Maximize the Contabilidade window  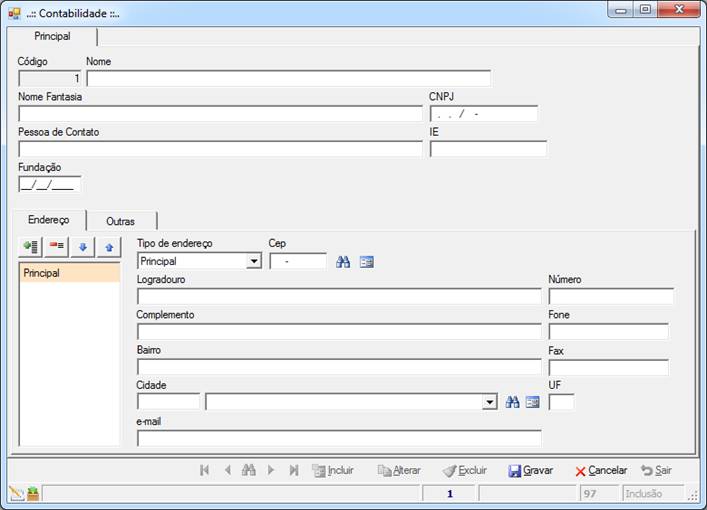(x=645, y=10)
